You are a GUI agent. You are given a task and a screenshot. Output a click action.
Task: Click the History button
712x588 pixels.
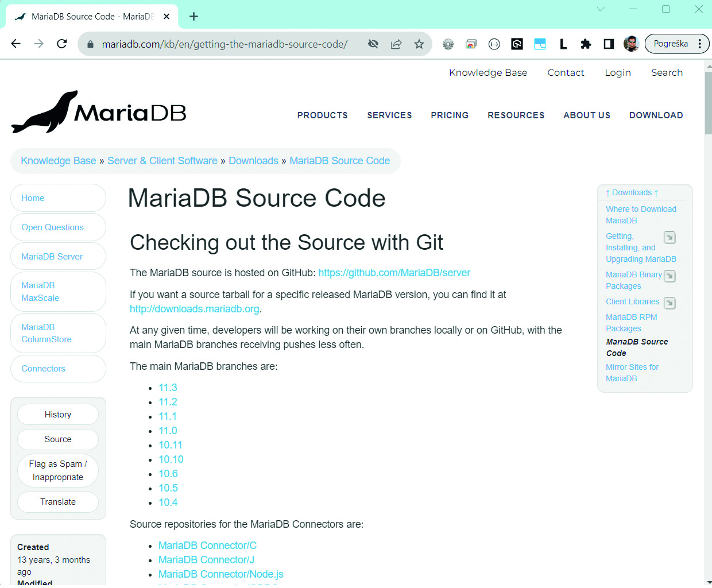click(x=58, y=415)
